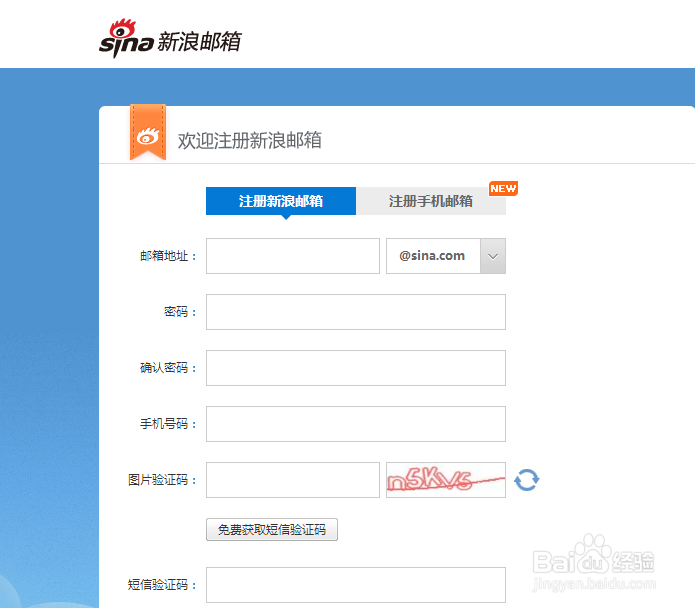Switch to the 注册手机邮箱 tab
This screenshot has width=695, height=608.
(431, 201)
